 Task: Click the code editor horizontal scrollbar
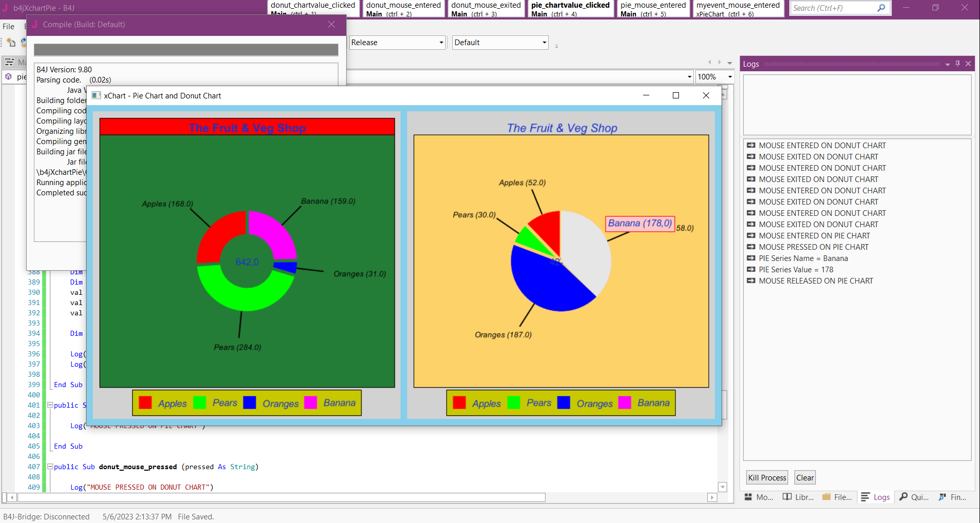point(282,497)
